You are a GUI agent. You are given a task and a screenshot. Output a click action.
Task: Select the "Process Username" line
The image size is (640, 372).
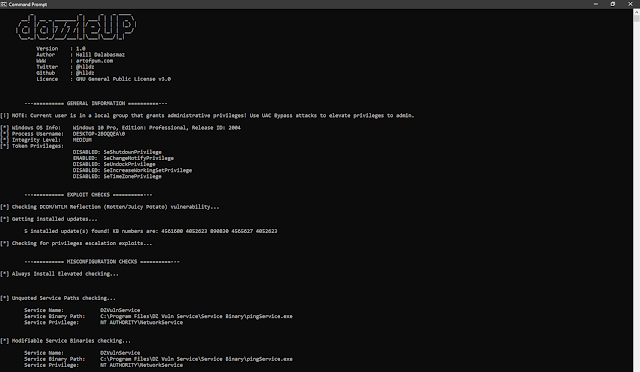[63, 134]
